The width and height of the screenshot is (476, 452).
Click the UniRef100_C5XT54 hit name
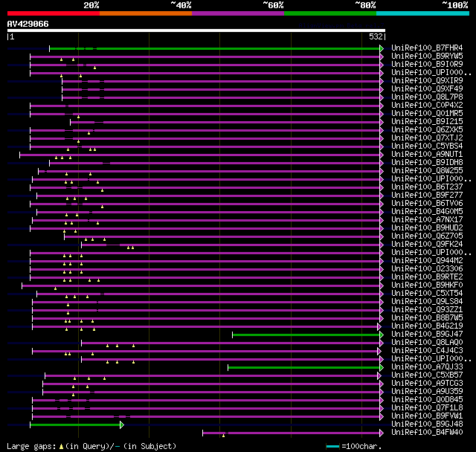click(427, 294)
